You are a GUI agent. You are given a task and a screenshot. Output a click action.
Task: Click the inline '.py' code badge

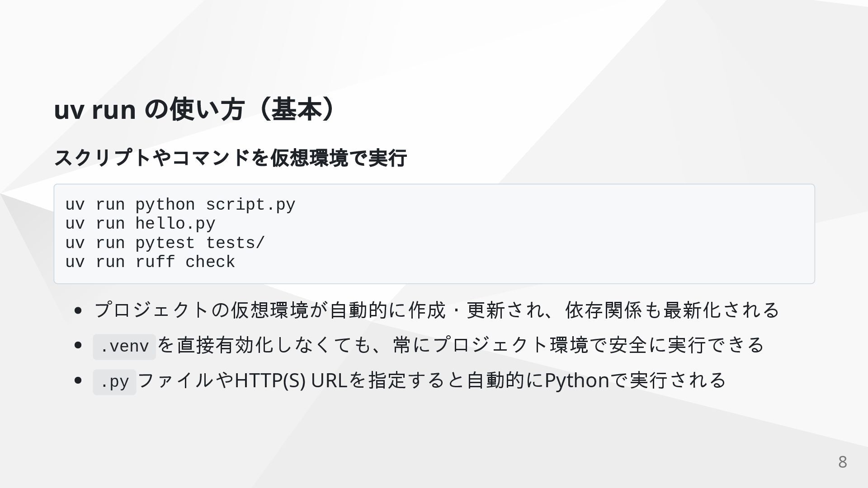(x=114, y=382)
